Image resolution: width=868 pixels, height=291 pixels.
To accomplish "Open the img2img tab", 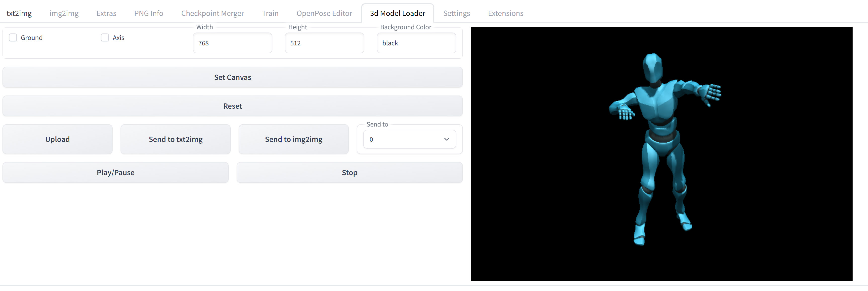I will pos(64,13).
